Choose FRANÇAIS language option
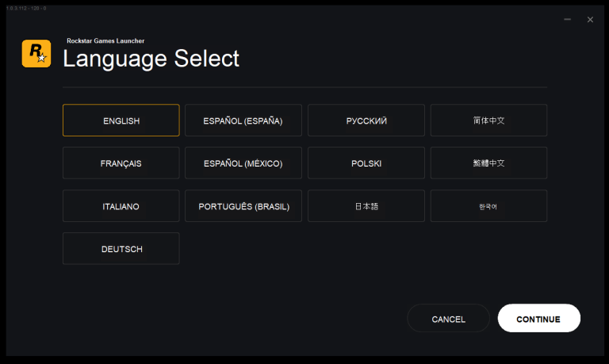 pyautogui.click(x=121, y=163)
